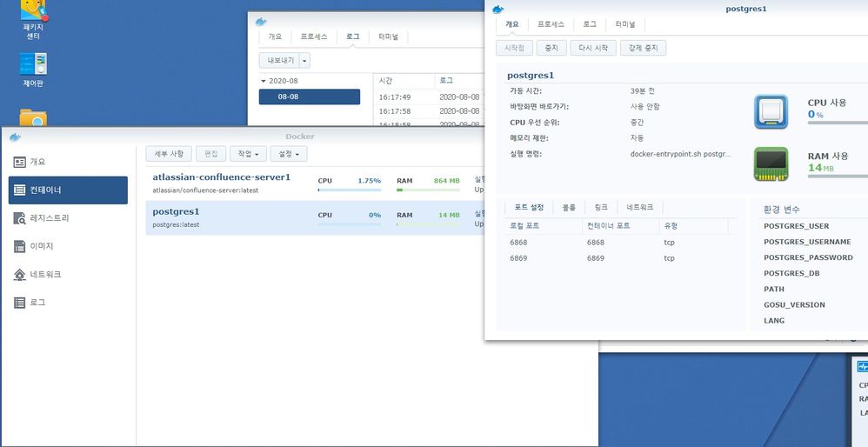Click docker-entrypoint.sh run command value
This screenshot has width=868, height=447.
tap(680, 154)
